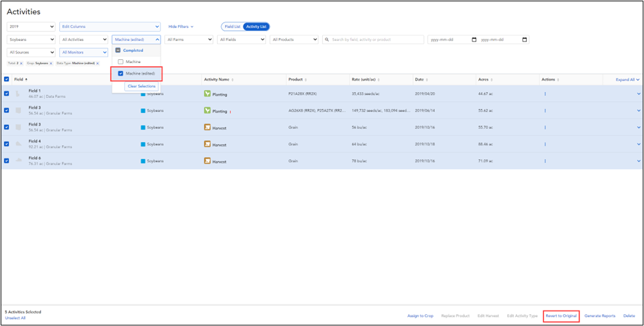Click the Clear Selections button
This screenshot has width=644, height=326.
[141, 86]
